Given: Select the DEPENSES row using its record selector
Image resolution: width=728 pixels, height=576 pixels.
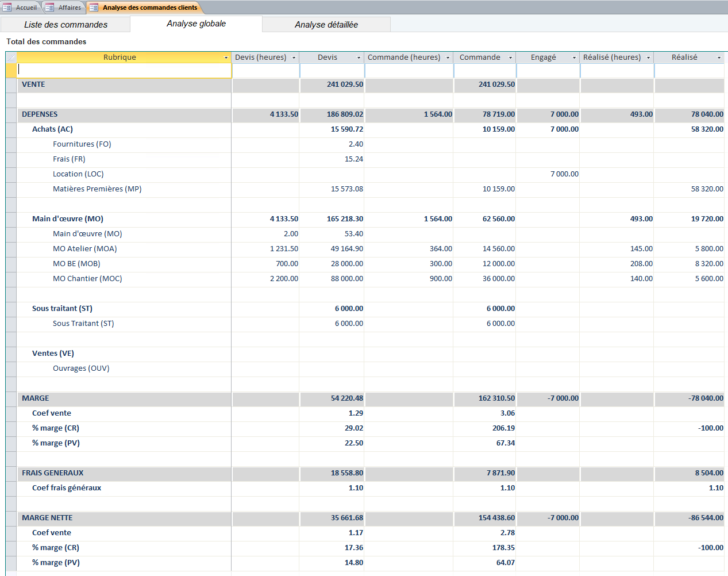Looking at the screenshot, I should 10,114.
